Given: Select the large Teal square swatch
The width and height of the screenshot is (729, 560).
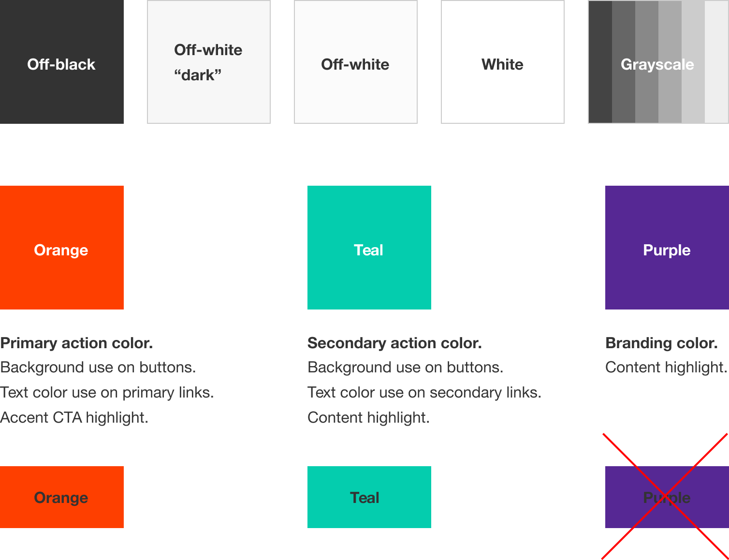Looking at the screenshot, I should 369,248.
